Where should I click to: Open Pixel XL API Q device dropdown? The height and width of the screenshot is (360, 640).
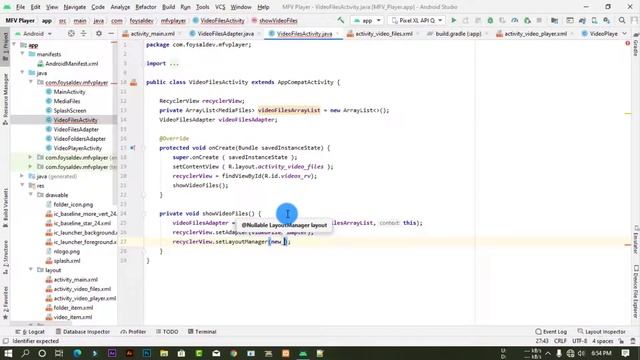[x=416, y=20]
